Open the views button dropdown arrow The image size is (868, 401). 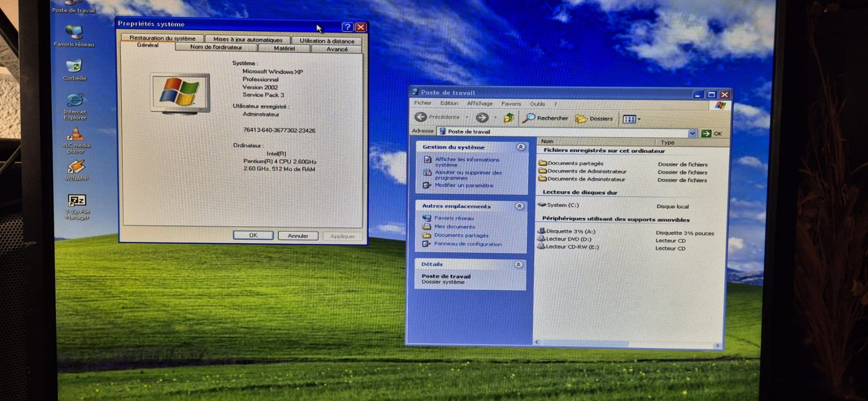[x=639, y=119]
